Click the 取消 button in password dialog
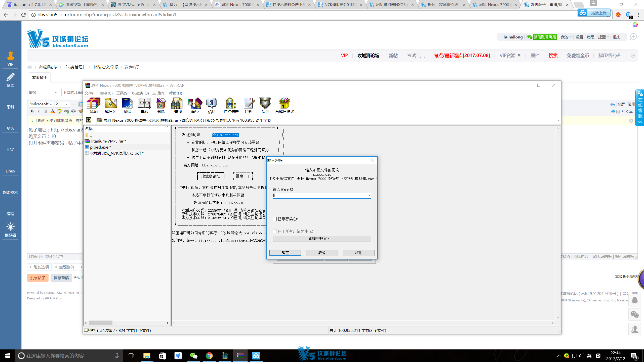Image resolution: width=644 pixels, height=362 pixels. point(322,253)
